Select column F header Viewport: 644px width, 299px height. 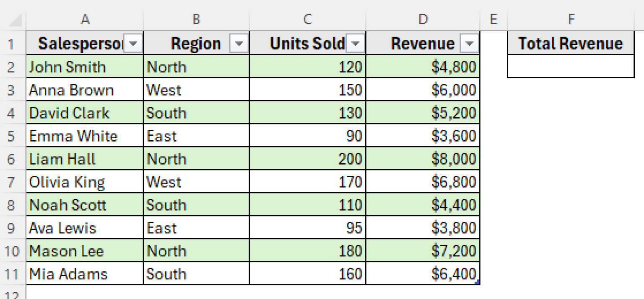[571, 20]
